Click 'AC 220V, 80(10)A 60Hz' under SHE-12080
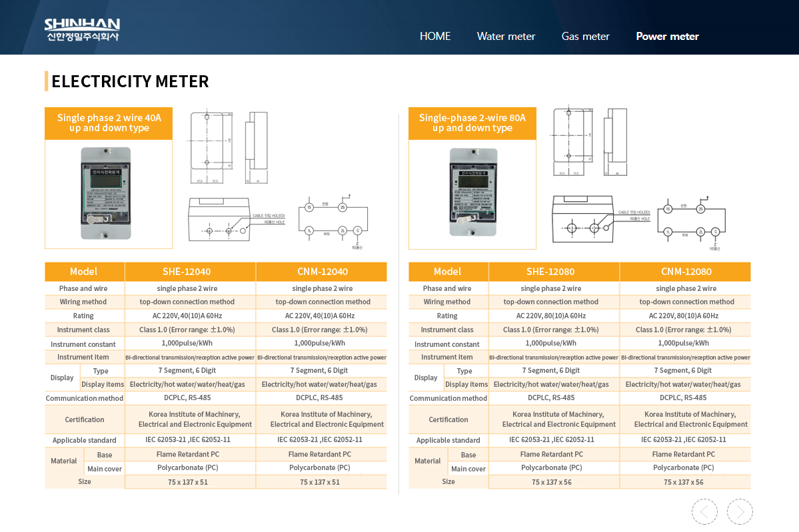799x532 pixels. 551,316
